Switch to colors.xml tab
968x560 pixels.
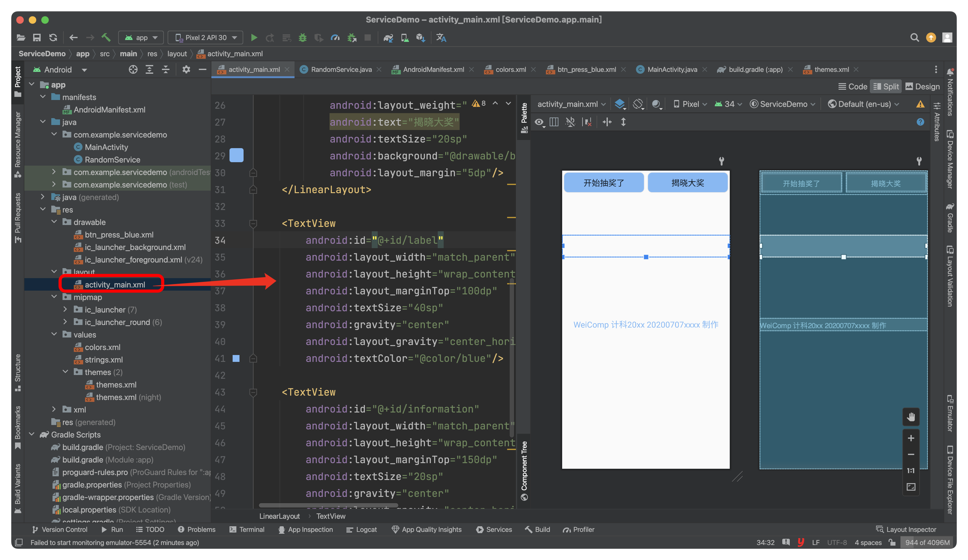(x=510, y=69)
